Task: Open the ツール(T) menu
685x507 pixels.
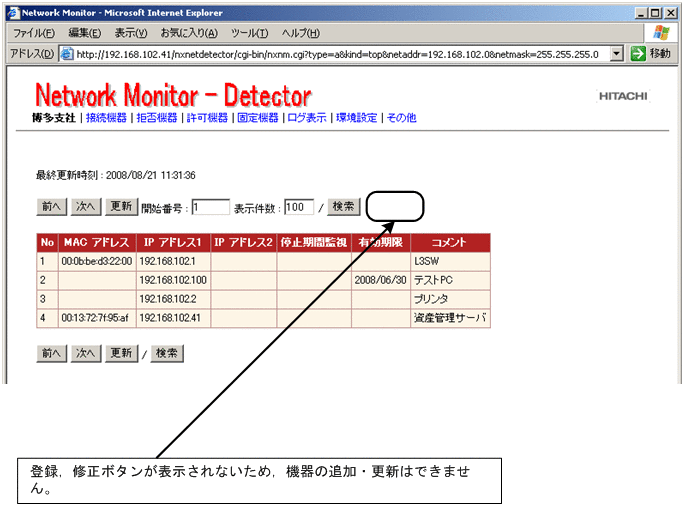Action: coord(249,33)
